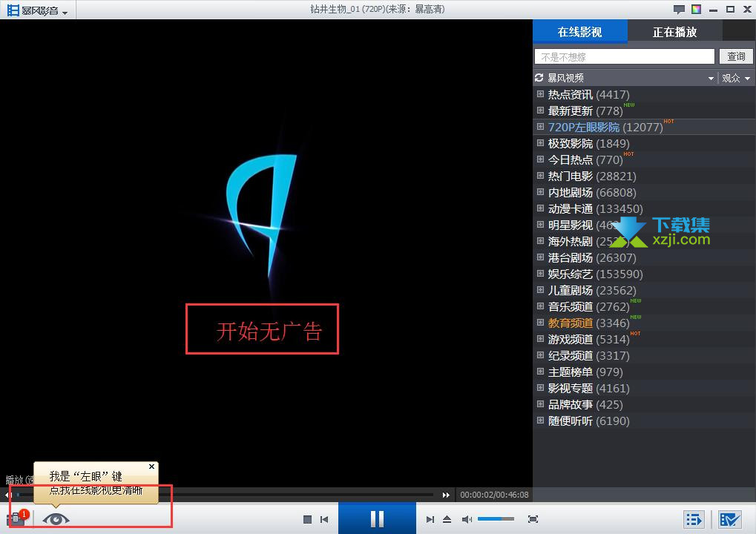Focus the video search box
The image size is (756, 534).
point(625,57)
